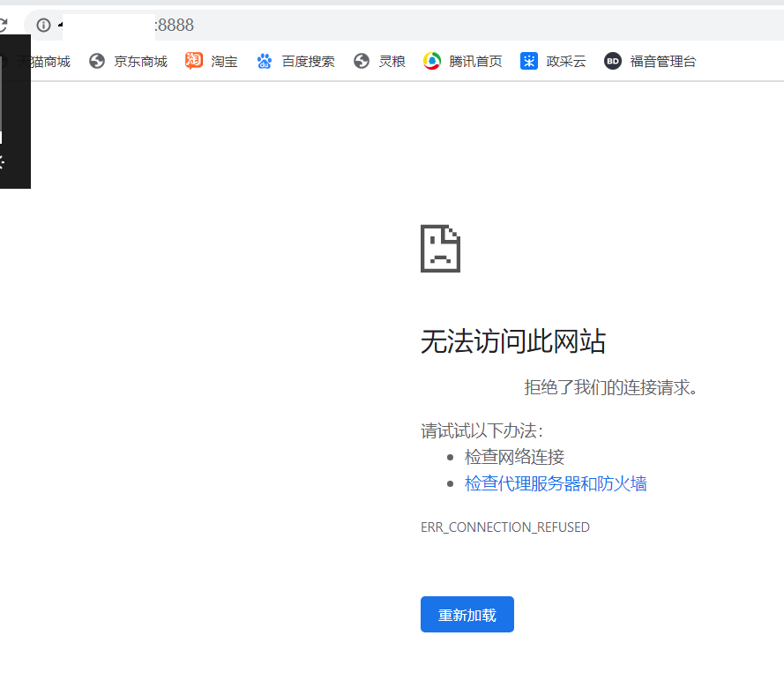
Task: Click the reload page icon
Action: tap(3, 25)
